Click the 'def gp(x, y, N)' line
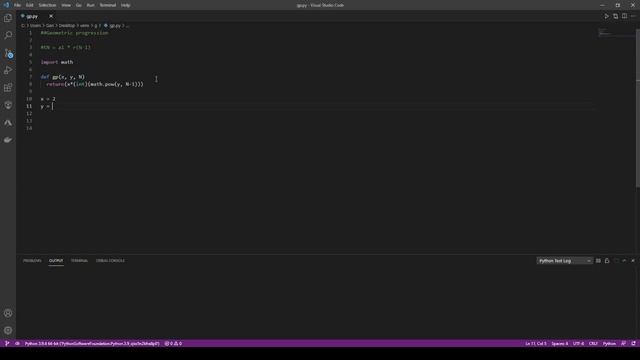This screenshot has height=360, width=640. (62, 77)
